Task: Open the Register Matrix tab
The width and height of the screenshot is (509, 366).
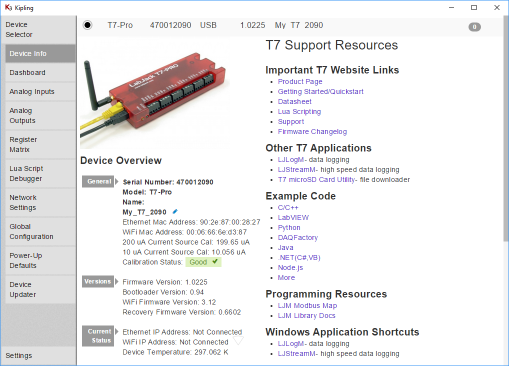Action: [40, 144]
